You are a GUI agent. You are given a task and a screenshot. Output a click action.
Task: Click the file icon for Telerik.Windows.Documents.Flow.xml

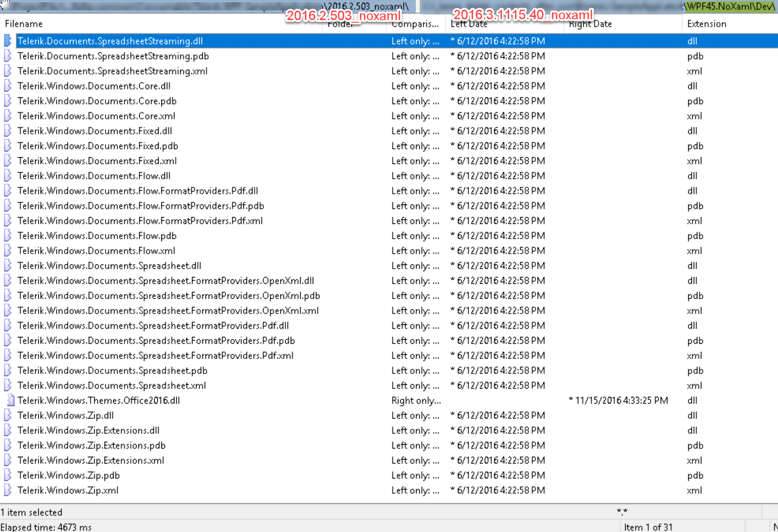click(x=8, y=250)
